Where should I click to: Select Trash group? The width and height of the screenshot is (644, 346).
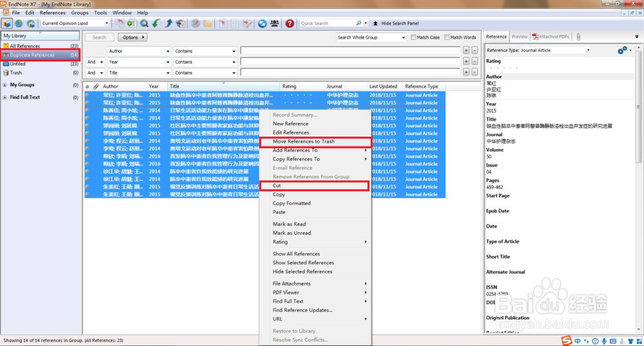click(x=40, y=73)
